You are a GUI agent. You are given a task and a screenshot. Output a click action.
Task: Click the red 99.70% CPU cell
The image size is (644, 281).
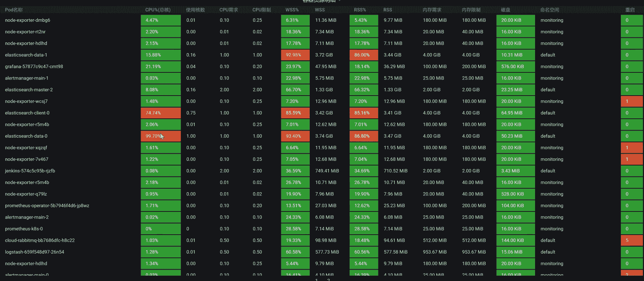(x=161, y=136)
